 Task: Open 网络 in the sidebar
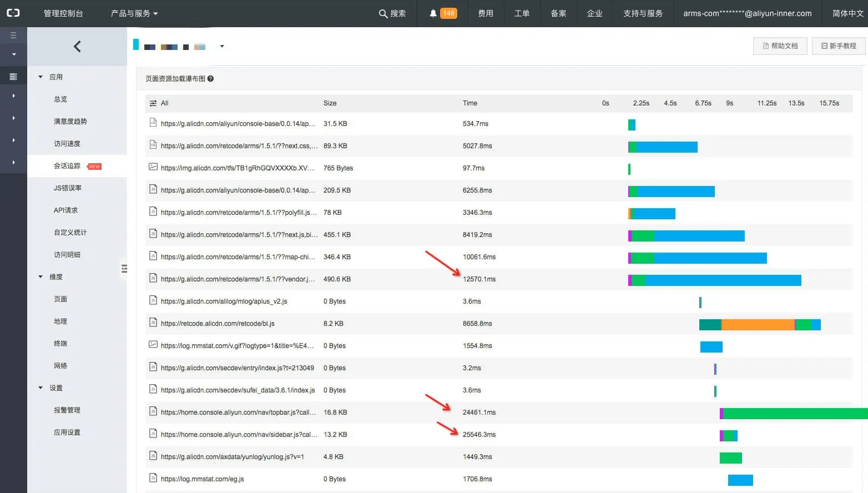coord(60,366)
